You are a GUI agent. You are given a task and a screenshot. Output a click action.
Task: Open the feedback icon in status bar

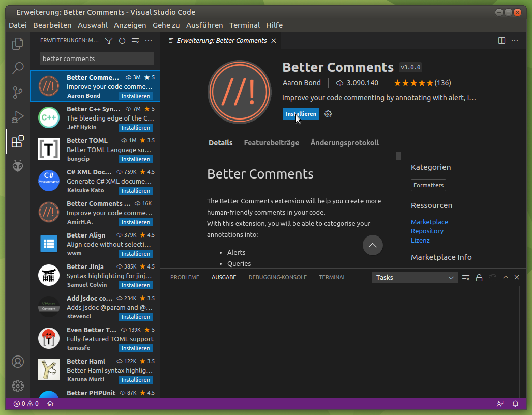[x=500, y=404]
